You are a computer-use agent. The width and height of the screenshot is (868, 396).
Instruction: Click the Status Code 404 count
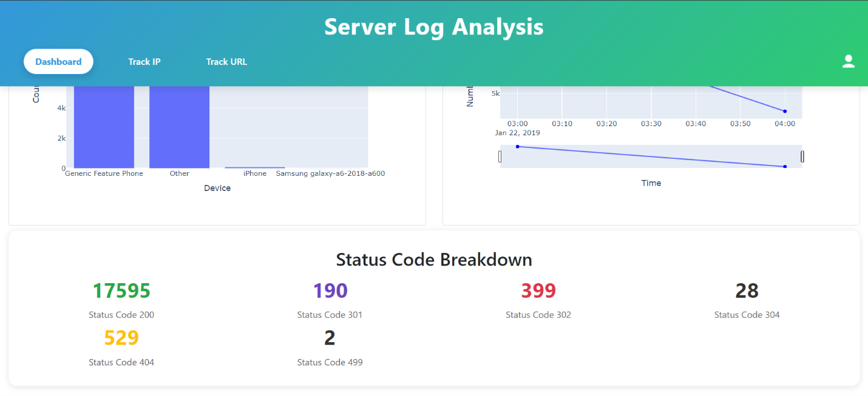tap(121, 338)
